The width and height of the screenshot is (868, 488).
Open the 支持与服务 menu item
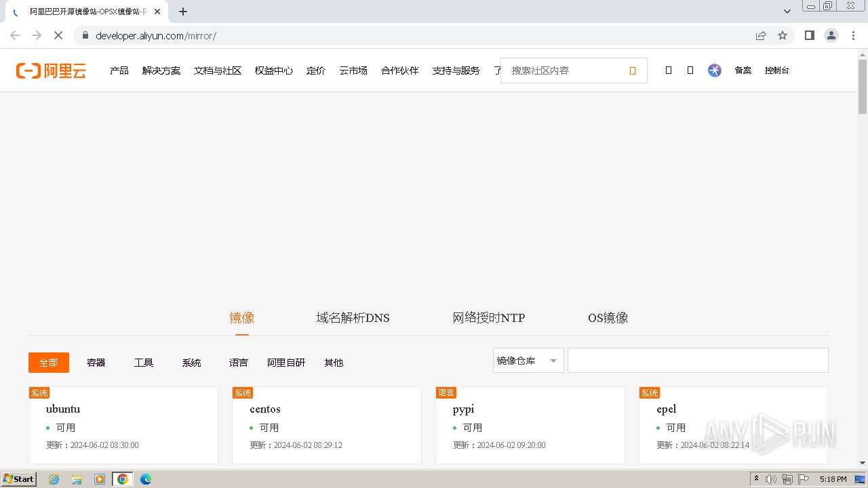pos(456,70)
